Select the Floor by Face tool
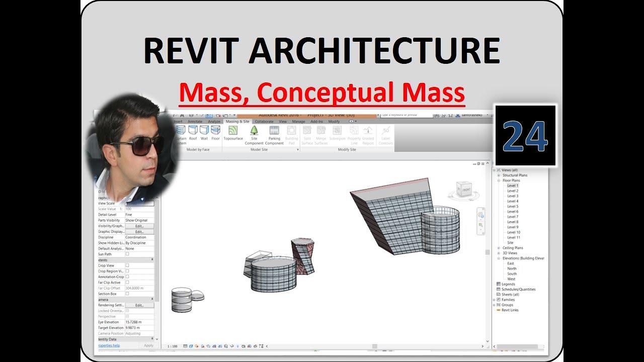 [x=215, y=133]
